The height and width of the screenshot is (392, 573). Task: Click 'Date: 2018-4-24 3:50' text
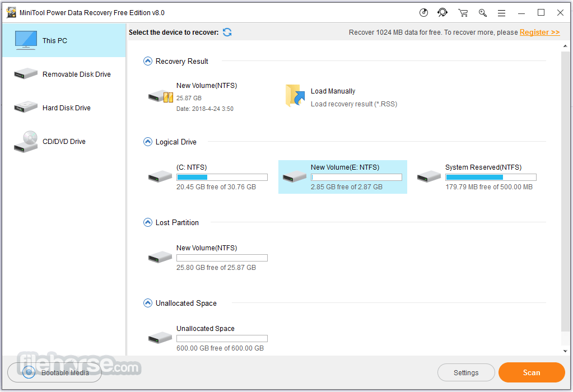(x=204, y=109)
